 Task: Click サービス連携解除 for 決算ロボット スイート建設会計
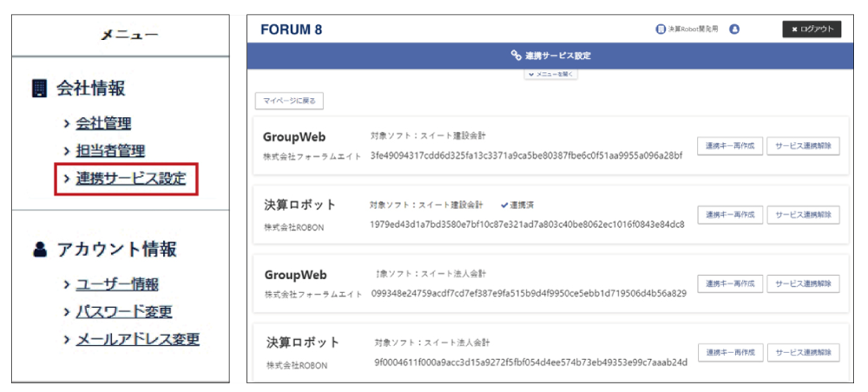click(x=803, y=215)
